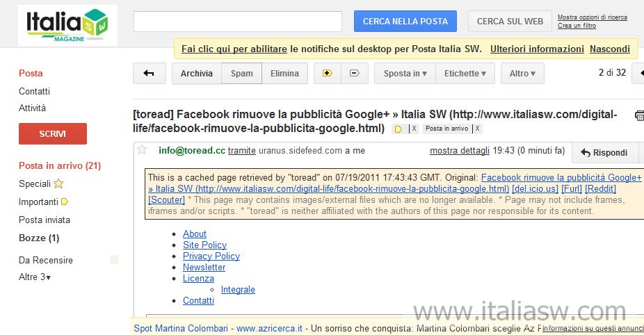Open the Contatti link in the email body
This screenshot has height=335, width=644.
point(198,300)
